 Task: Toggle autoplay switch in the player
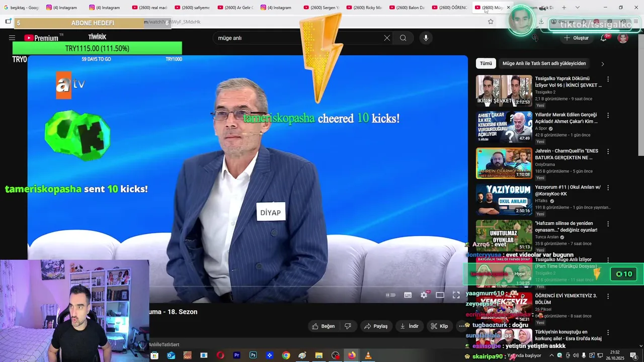point(391,295)
